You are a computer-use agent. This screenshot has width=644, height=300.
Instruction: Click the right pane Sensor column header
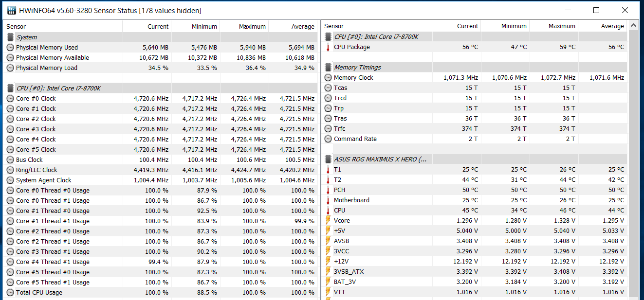click(x=377, y=26)
